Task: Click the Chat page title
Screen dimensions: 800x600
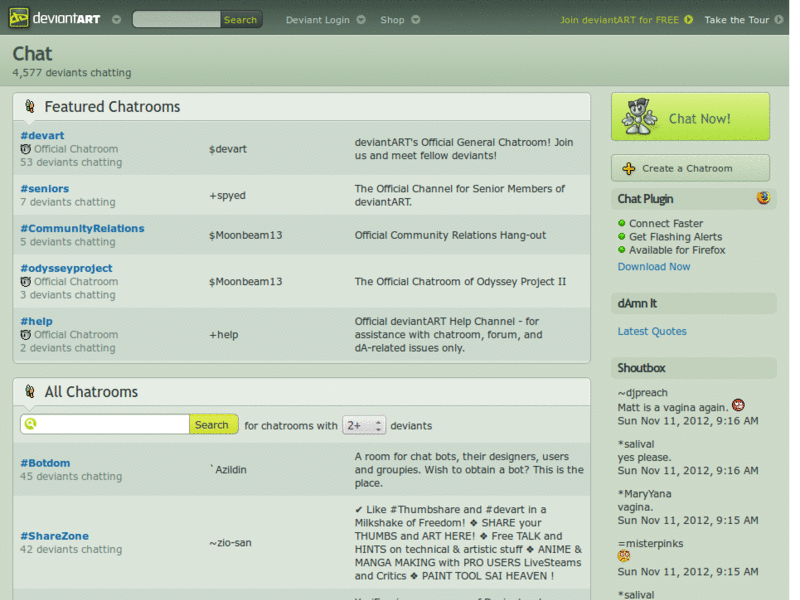Action: 32,54
